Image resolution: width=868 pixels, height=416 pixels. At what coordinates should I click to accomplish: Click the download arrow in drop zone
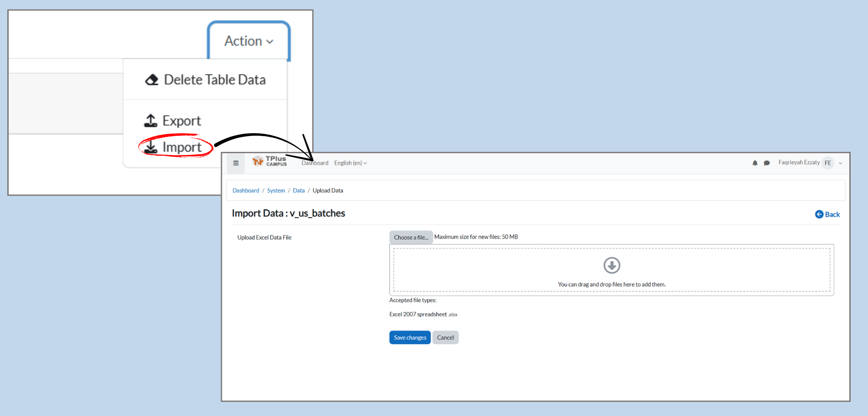tap(611, 265)
